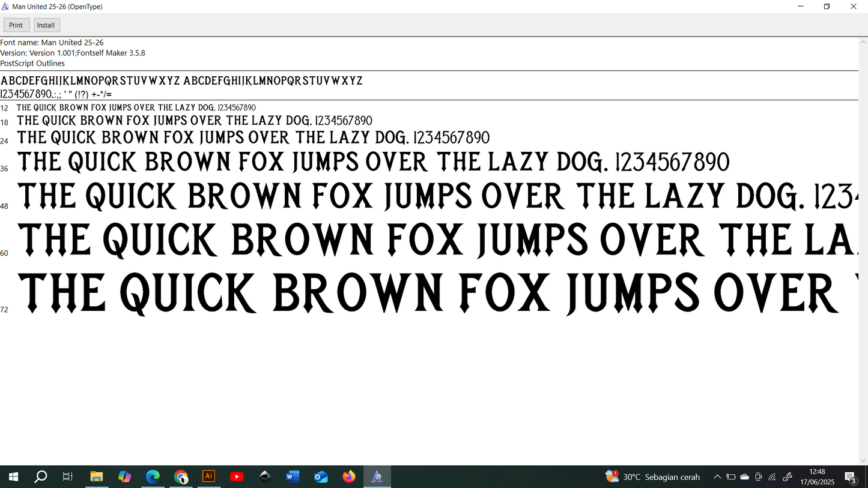Expand the hidden system tray icons
The width and height of the screenshot is (868, 488).
717,477
